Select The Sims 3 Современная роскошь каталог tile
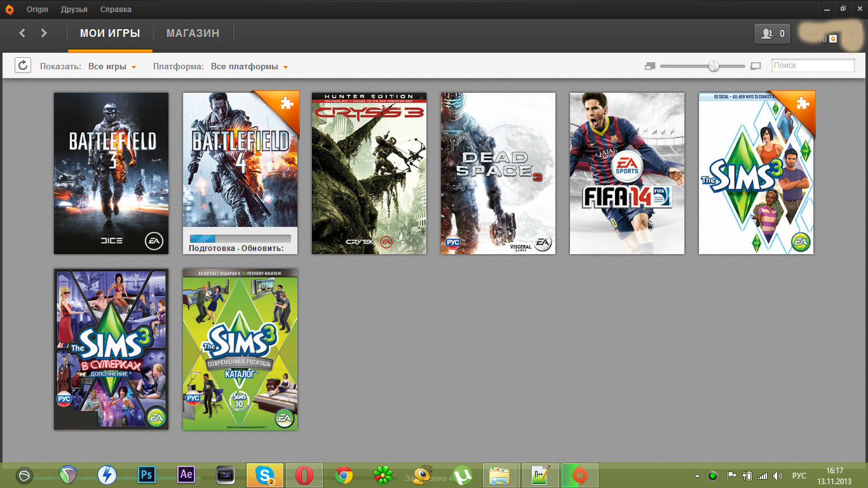Image resolution: width=868 pixels, height=488 pixels. coord(240,349)
